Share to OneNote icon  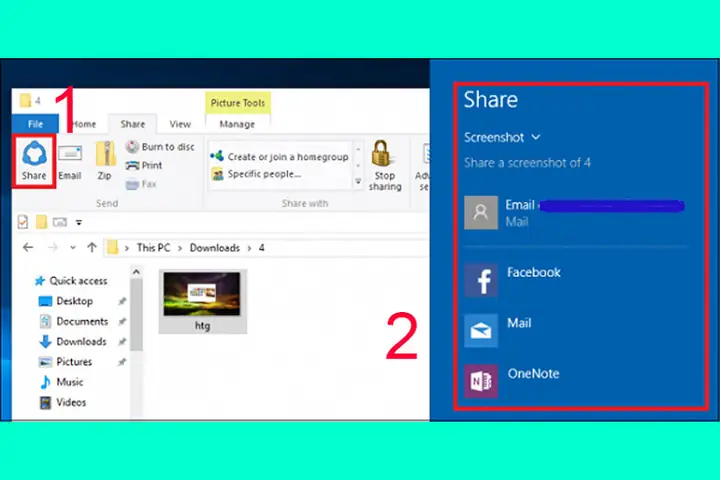click(481, 381)
